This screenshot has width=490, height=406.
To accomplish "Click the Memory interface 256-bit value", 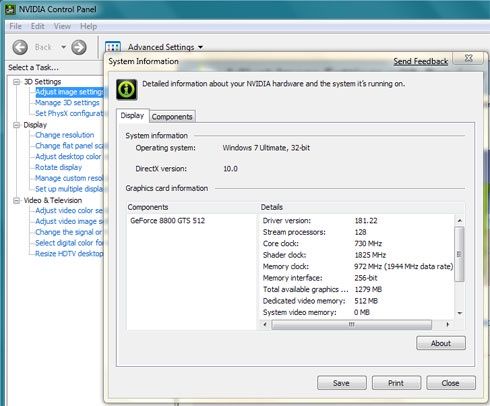I will (x=366, y=278).
